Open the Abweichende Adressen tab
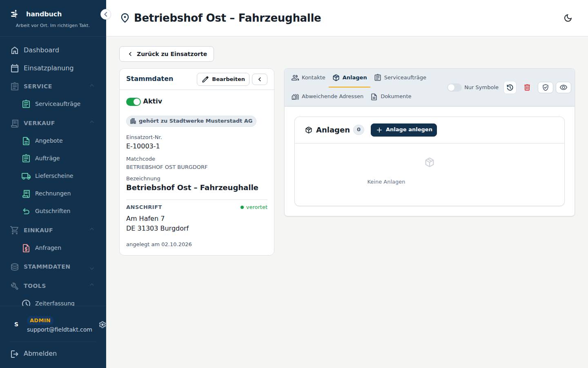 click(x=327, y=96)
